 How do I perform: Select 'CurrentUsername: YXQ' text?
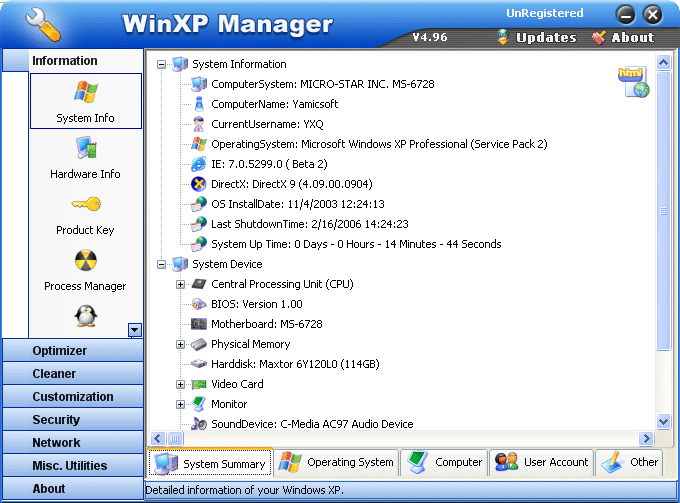pyautogui.click(x=267, y=124)
